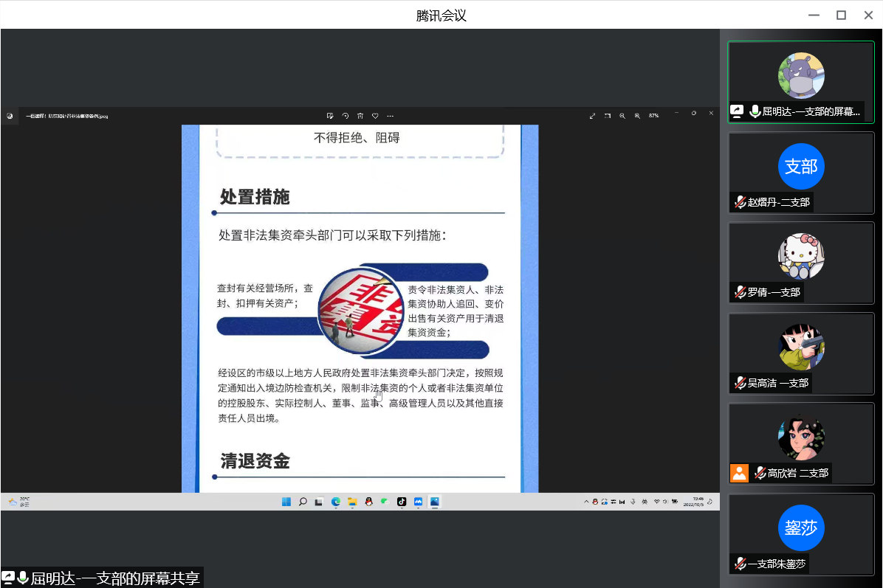
Task: Click the Windows Start button in shared taskbar
Action: tap(286, 502)
